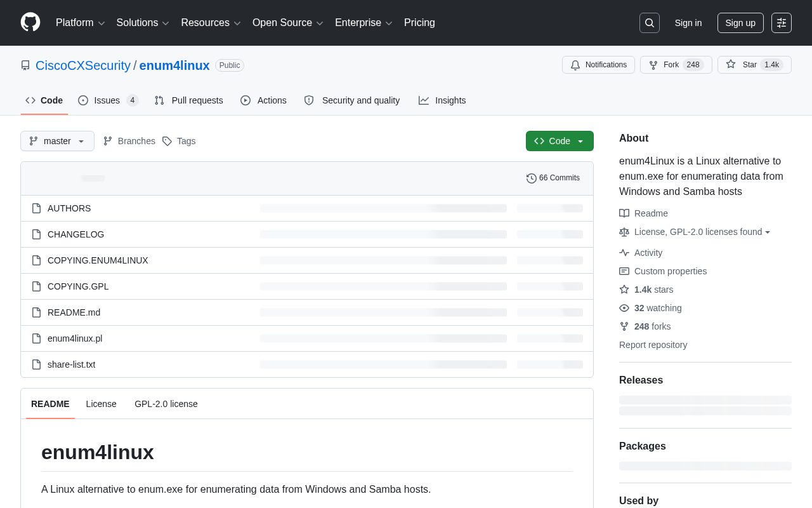Open the GPL-2.0 license tab
The image size is (812, 508).
tap(166, 404)
